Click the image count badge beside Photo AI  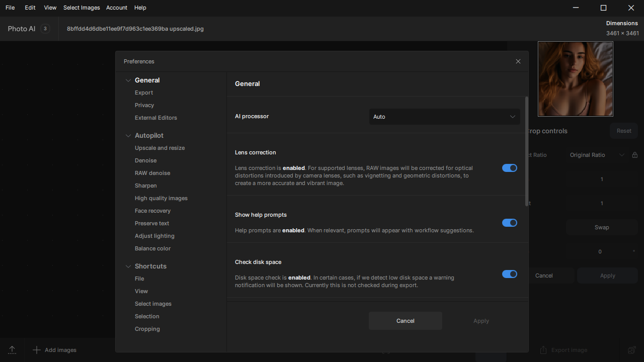[x=45, y=29]
